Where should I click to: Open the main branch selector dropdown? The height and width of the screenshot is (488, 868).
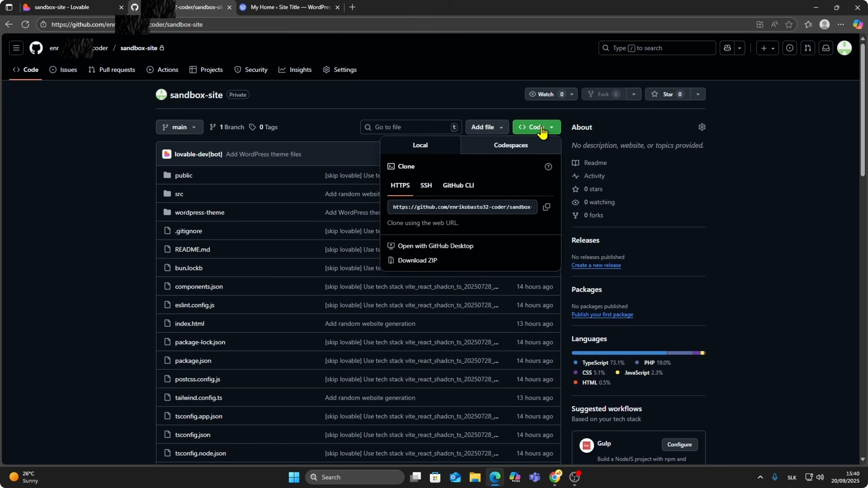179,127
